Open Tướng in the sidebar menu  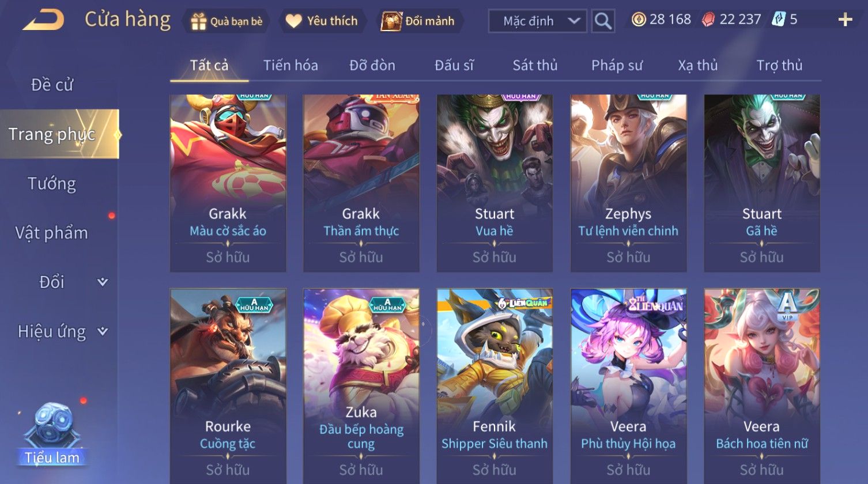52,184
